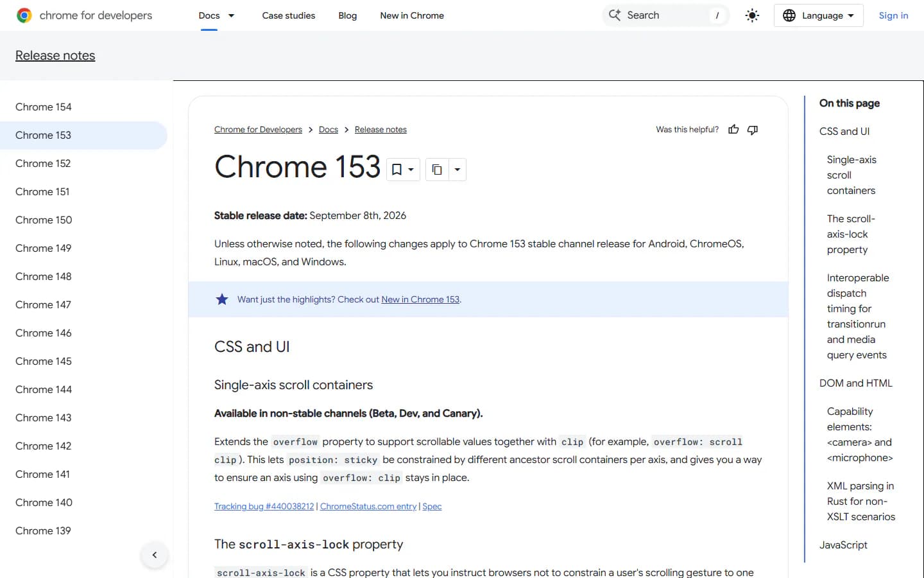Click the Single-axis scroll containers heading

(293, 385)
